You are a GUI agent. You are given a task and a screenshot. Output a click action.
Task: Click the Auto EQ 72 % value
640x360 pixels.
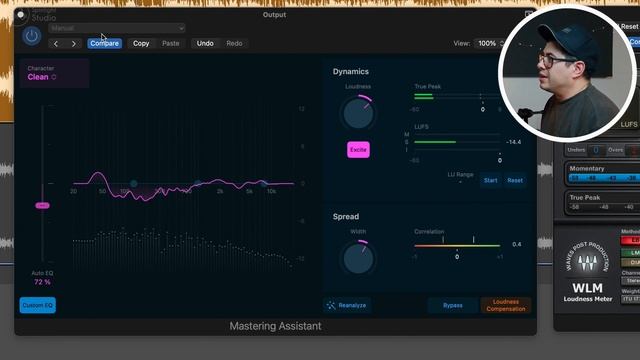pyautogui.click(x=42, y=282)
